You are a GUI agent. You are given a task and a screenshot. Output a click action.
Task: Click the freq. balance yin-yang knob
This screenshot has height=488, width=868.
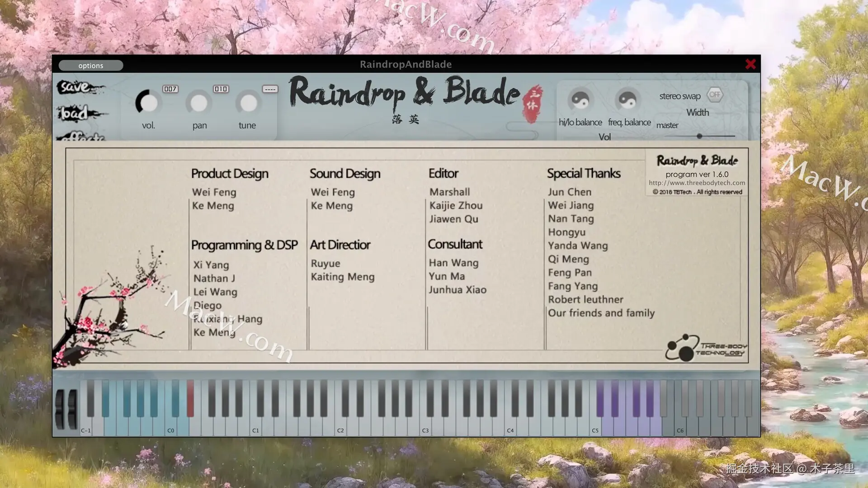point(627,100)
